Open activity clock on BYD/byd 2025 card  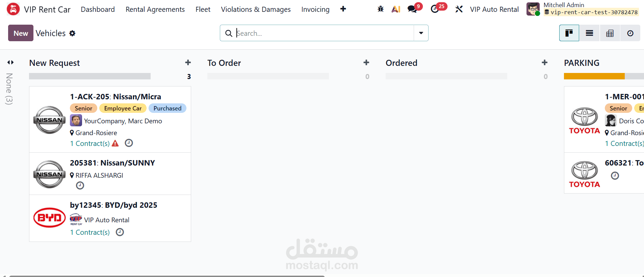tap(120, 232)
